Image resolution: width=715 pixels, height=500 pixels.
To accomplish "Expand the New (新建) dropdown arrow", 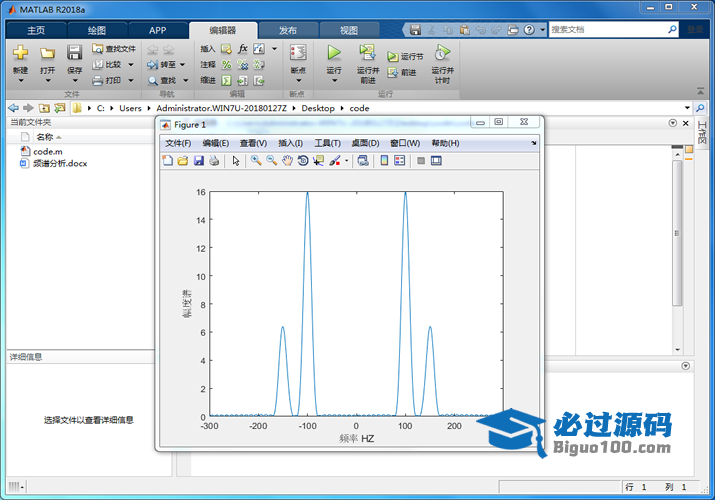I will (21, 81).
